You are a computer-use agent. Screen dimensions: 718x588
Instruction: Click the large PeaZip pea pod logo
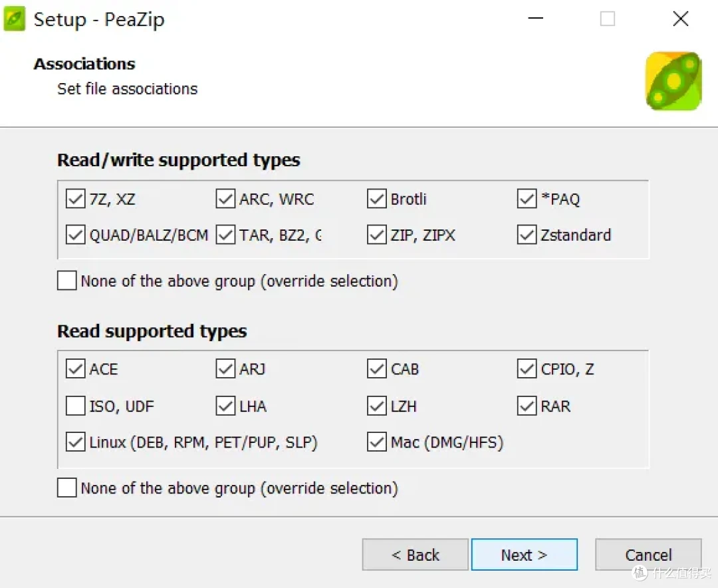(673, 81)
